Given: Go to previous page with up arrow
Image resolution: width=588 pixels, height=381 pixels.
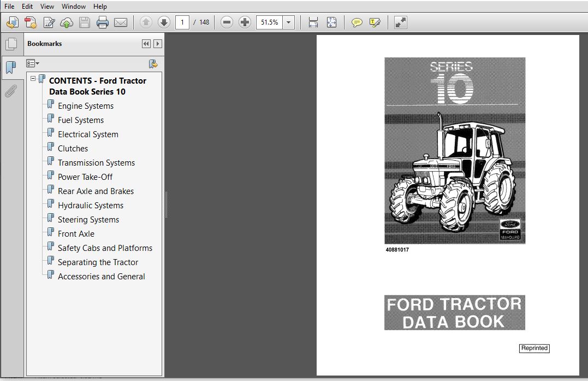Looking at the screenshot, I should [146, 22].
